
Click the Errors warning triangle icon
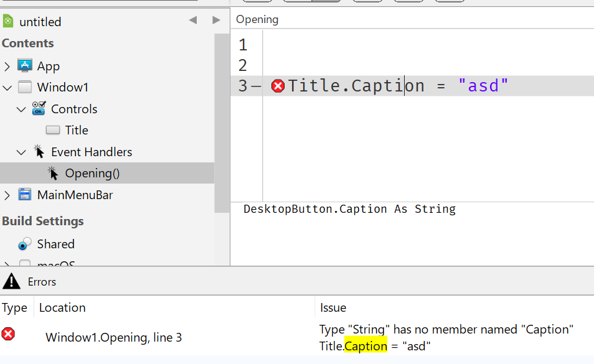click(11, 281)
